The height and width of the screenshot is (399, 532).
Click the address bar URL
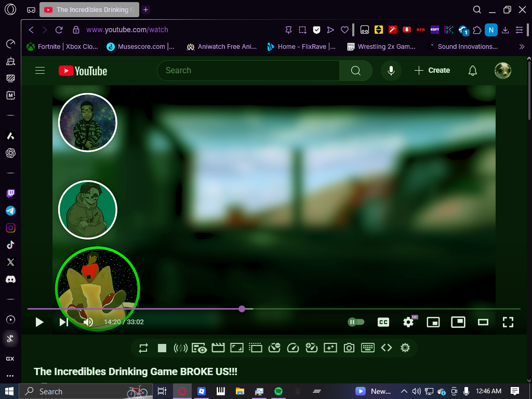(127, 30)
